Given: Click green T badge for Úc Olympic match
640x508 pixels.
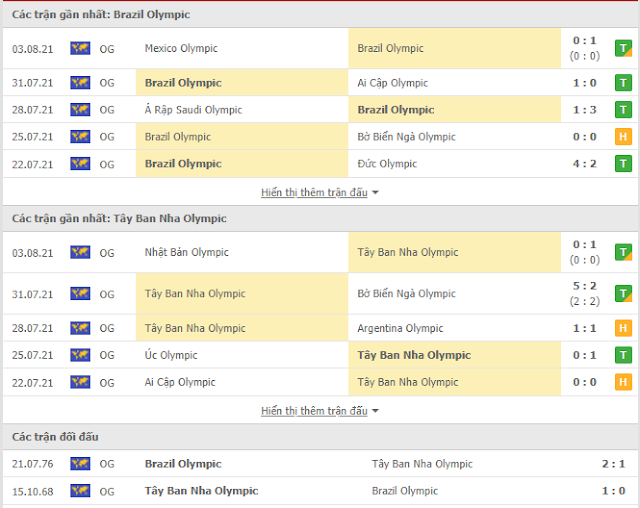Looking at the screenshot, I should point(623,355).
